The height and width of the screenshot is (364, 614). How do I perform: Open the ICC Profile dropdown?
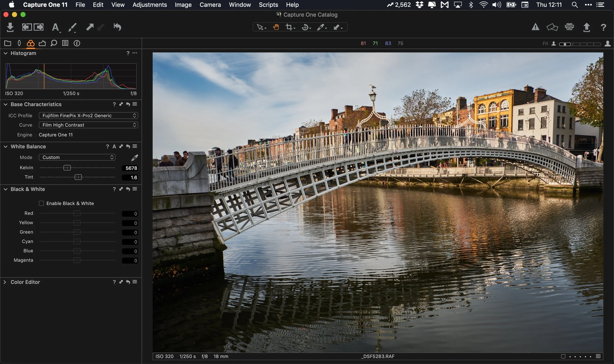pos(88,116)
